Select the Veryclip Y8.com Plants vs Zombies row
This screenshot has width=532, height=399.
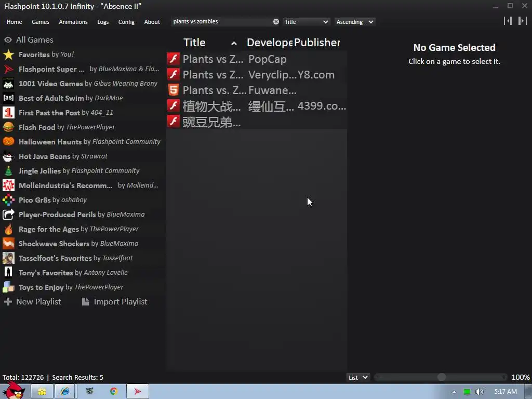(x=257, y=74)
